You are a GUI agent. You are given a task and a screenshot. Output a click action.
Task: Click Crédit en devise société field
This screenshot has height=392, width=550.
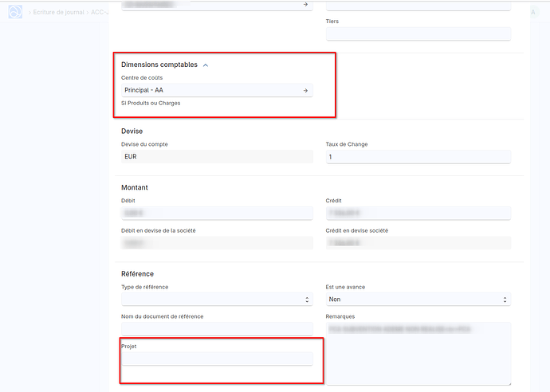tap(418, 243)
